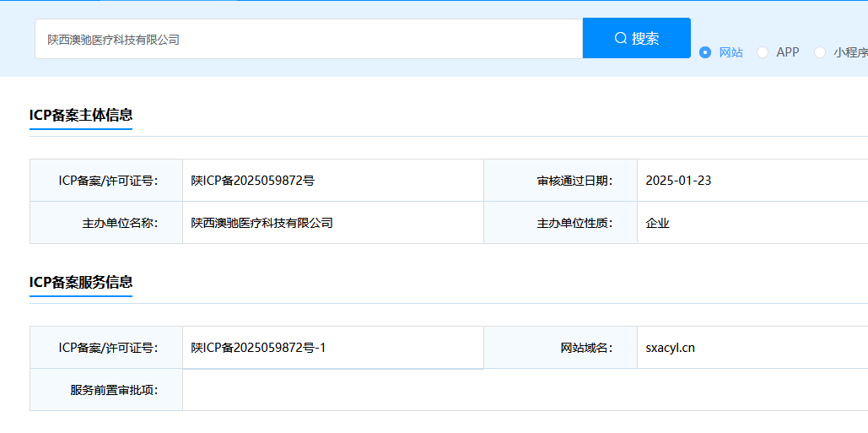Click the 主办单位性质 label cell

coord(560,223)
